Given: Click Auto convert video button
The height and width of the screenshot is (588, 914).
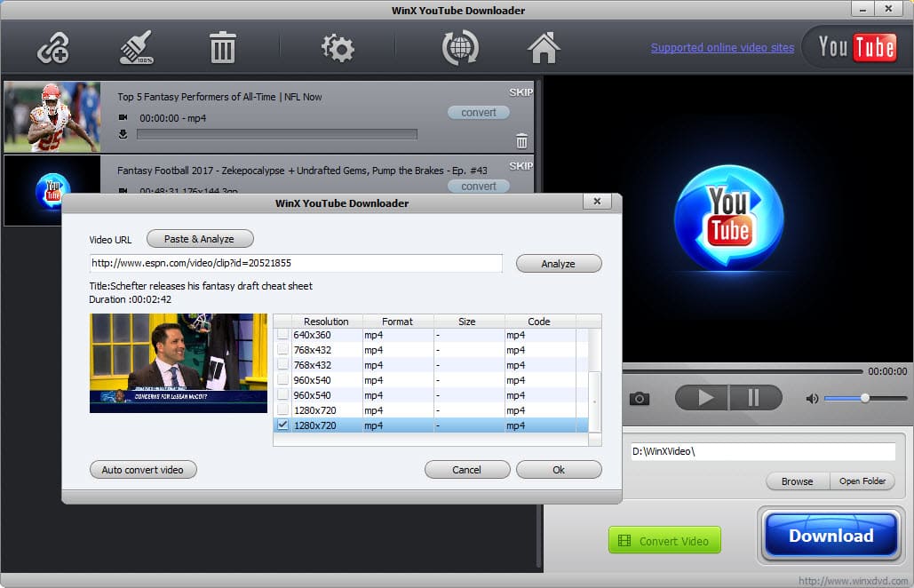Looking at the screenshot, I should pyautogui.click(x=143, y=470).
